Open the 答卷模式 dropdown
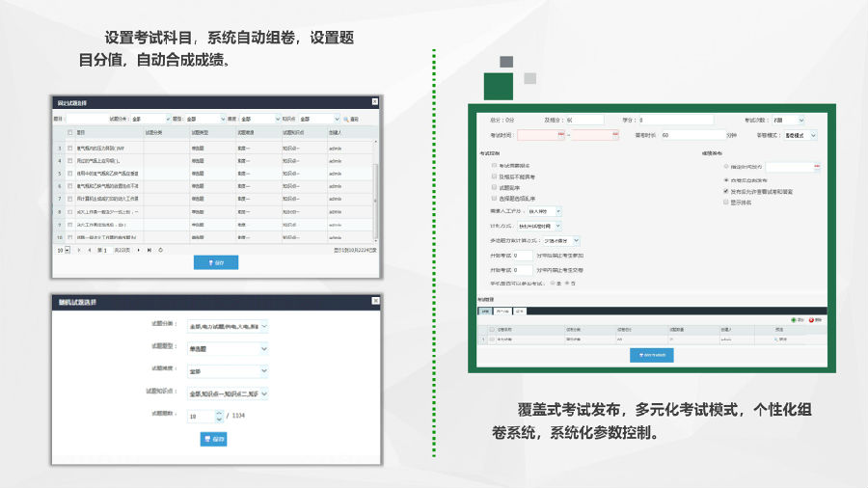 click(800, 136)
